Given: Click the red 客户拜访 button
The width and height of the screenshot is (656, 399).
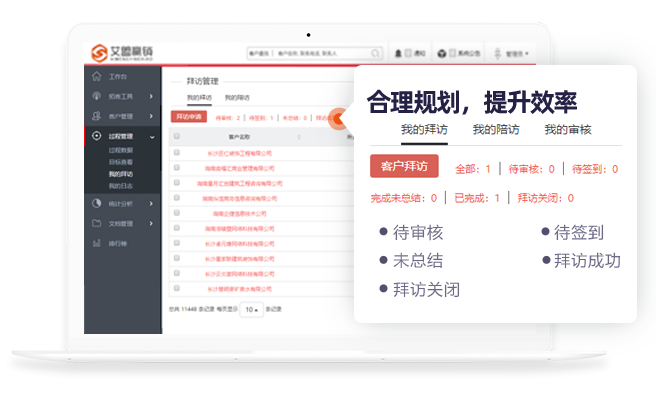Looking at the screenshot, I should coord(404,166).
